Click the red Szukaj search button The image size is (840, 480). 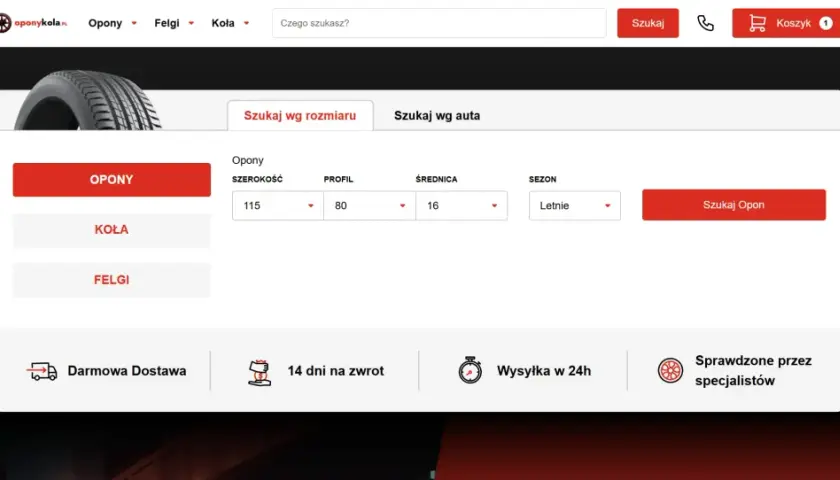click(648, 23)
